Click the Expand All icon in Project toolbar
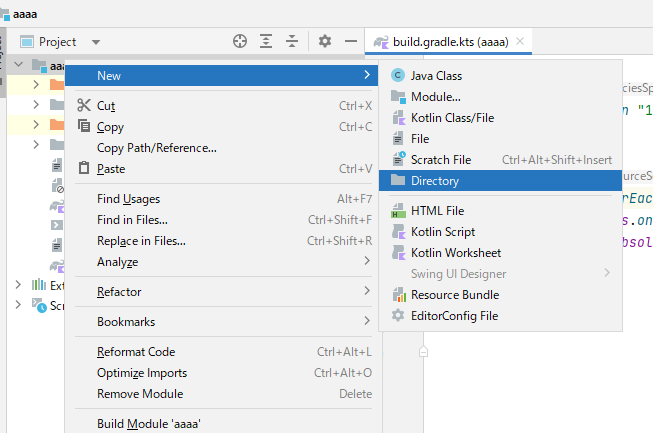The image size is (653, 433). tap(266, 41)
